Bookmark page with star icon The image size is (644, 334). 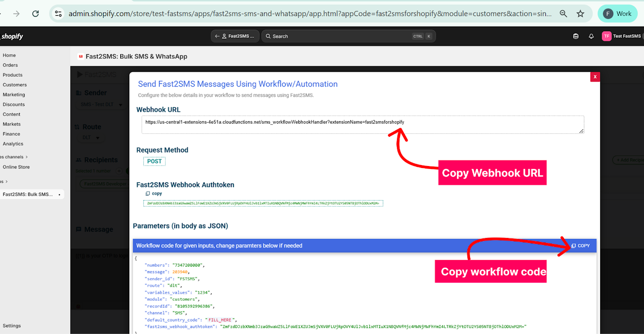(581, 14)
